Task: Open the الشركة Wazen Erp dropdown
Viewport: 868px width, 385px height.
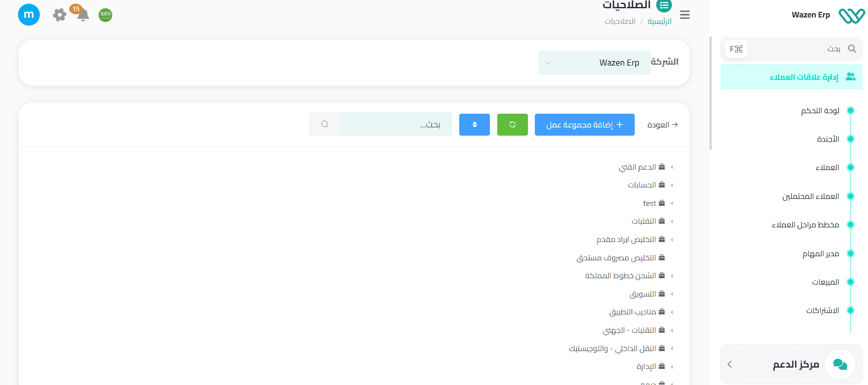Action: click(594, 63)
